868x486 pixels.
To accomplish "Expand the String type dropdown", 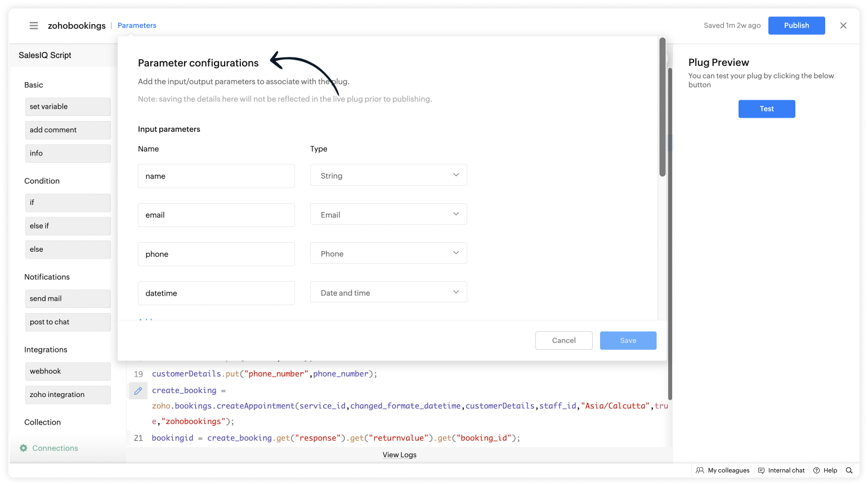I will point(388,176).
